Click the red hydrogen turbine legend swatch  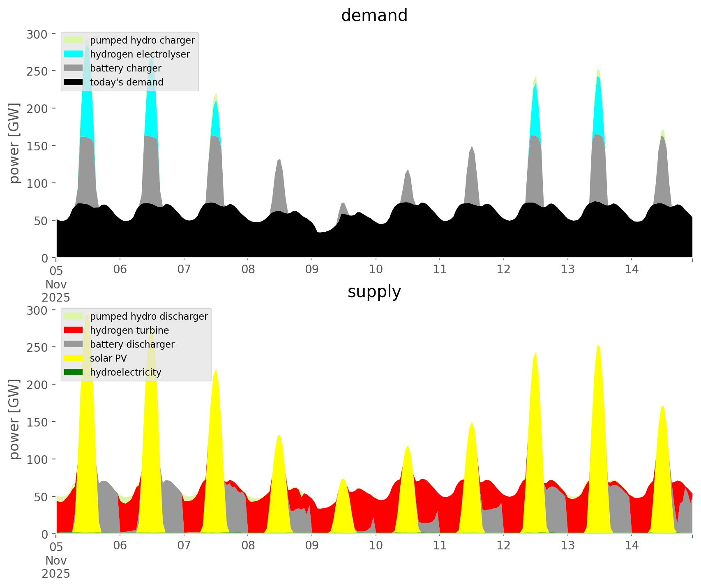(x=74, y=330)
